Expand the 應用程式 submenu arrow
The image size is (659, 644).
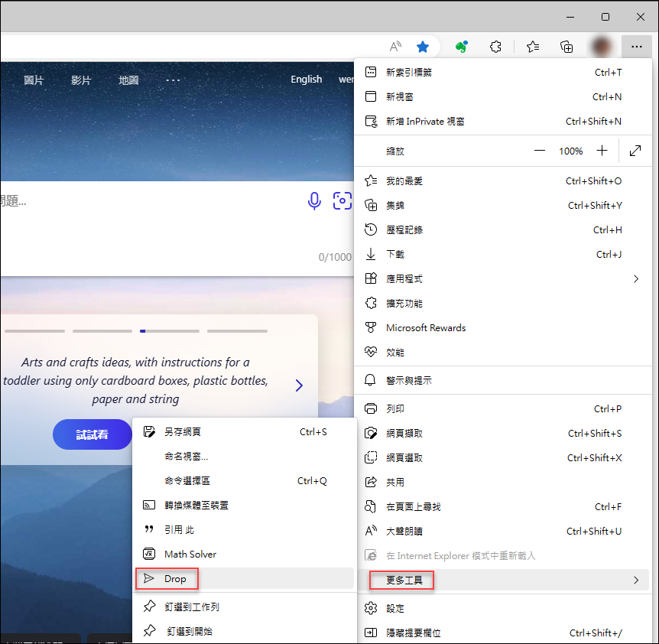[636, 278]
